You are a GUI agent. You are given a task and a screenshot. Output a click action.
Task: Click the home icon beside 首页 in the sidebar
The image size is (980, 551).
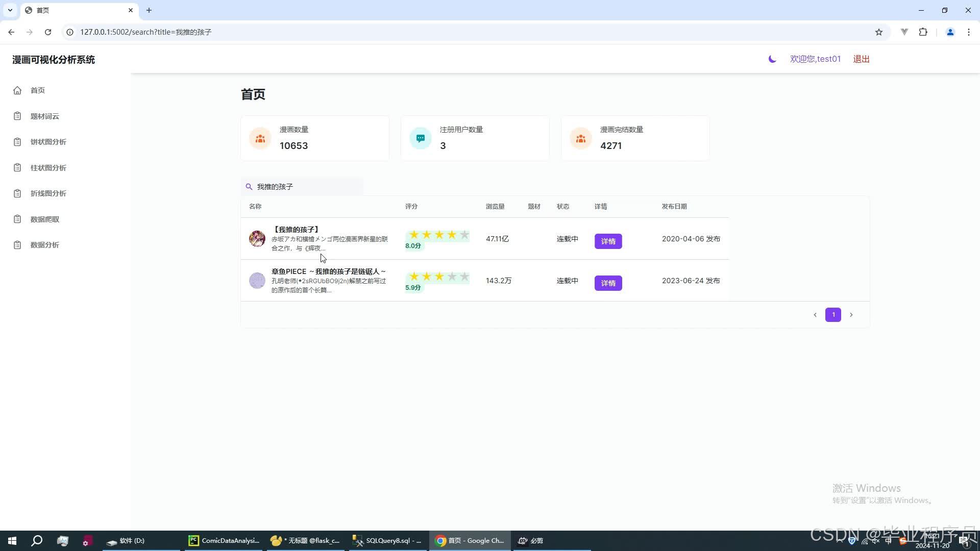(x=17, y=90)
